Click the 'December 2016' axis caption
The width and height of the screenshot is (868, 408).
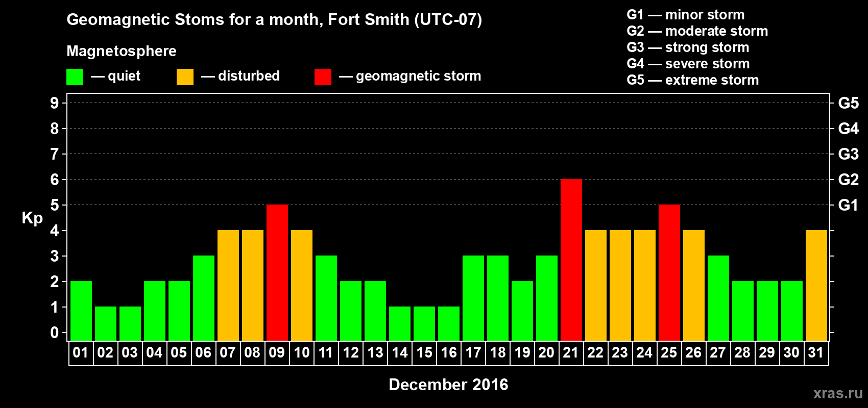(448, 385)
